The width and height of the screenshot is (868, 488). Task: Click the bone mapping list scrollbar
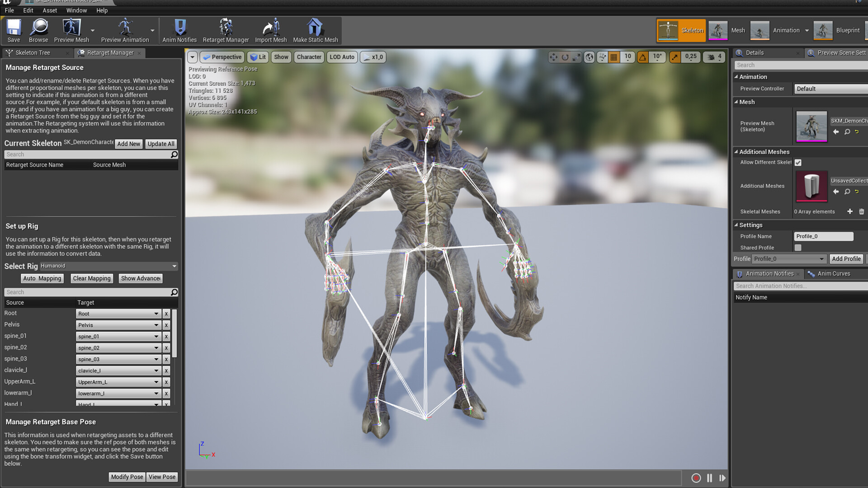click(175, 333)
